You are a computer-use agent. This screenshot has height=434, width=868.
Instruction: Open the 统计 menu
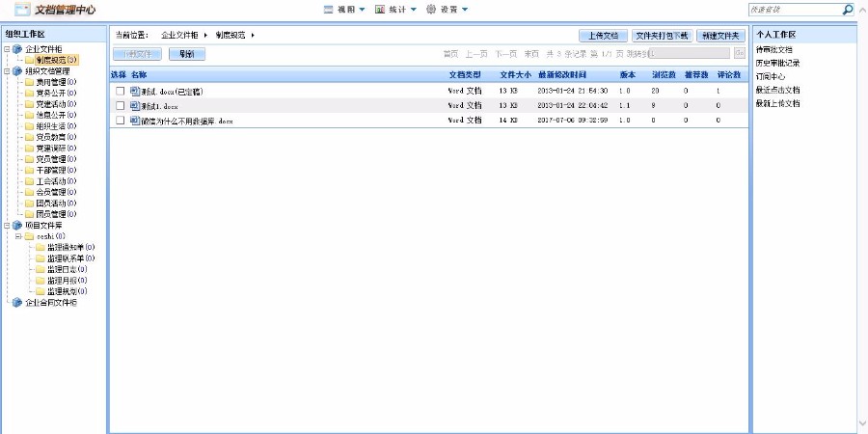[x=395, y=10]
